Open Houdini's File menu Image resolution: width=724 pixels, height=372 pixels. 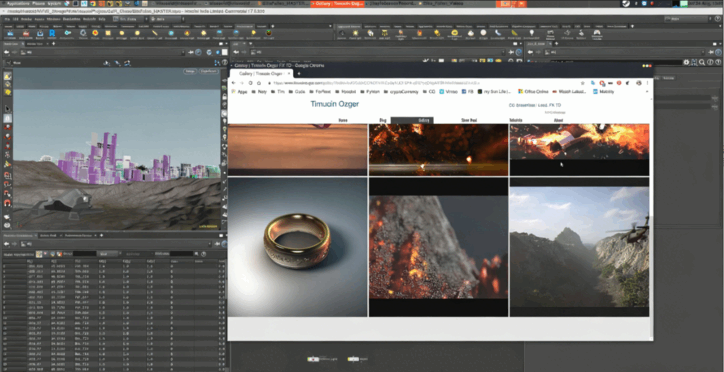(x=7, y=19)
